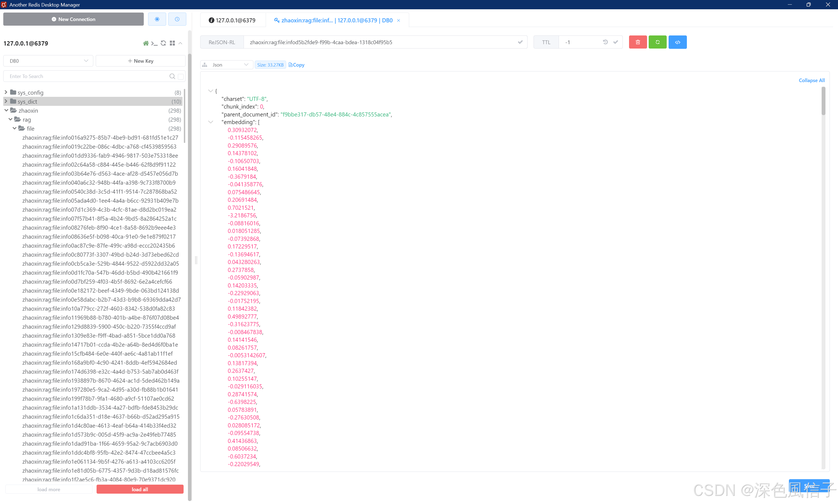The height and width of the screenshot is (504, 838).
Task: Click the green refresh key button
Action: click(657, 42)
